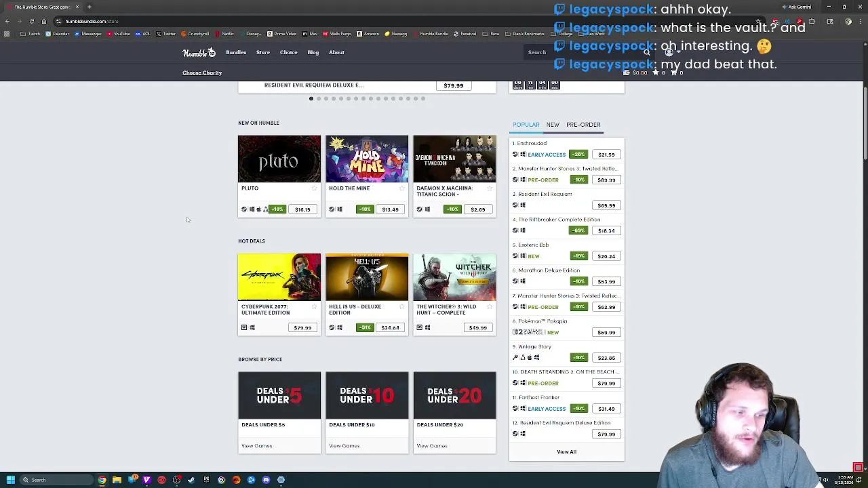868x488 pixels.
Task: Click the Riftbreaker Complete Edition $18.34 price
Action: pos(606,231)
